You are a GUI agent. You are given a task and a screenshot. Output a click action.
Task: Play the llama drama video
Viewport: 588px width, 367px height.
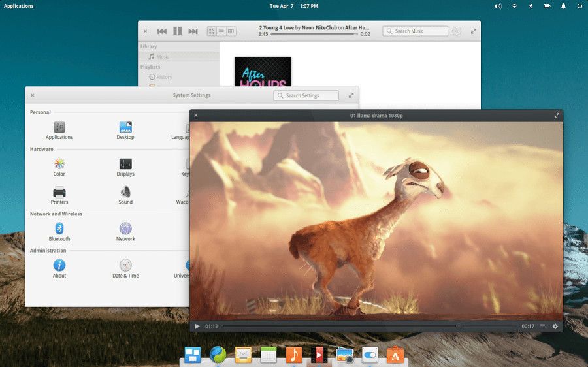pyautogui.click(x=197, y=326)
